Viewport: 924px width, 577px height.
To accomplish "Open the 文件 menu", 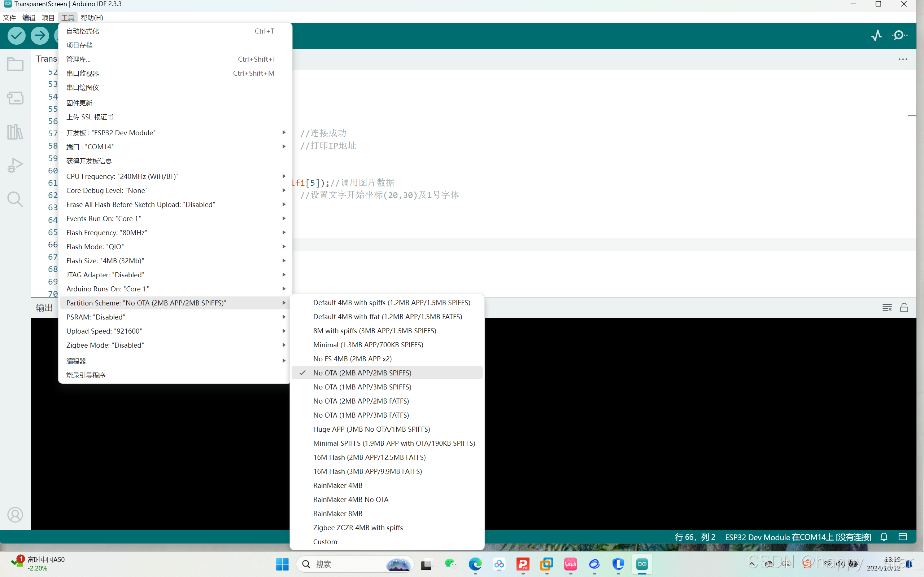I will tap(9, 18).
